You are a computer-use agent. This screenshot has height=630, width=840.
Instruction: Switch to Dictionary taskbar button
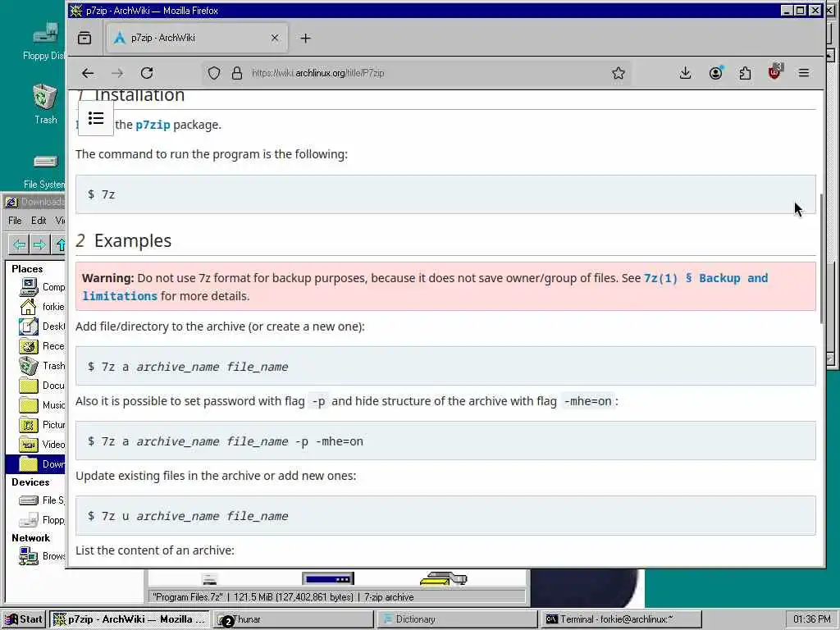click(458, 619)
